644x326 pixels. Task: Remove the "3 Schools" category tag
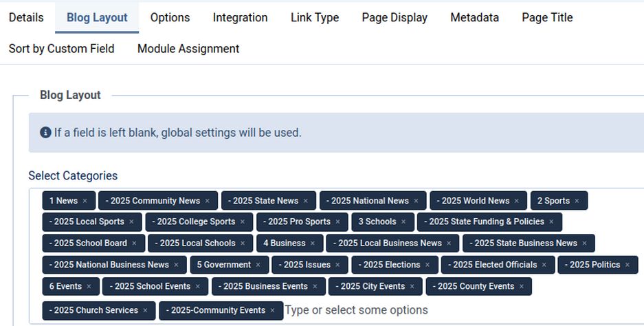[x=403, y=222]
